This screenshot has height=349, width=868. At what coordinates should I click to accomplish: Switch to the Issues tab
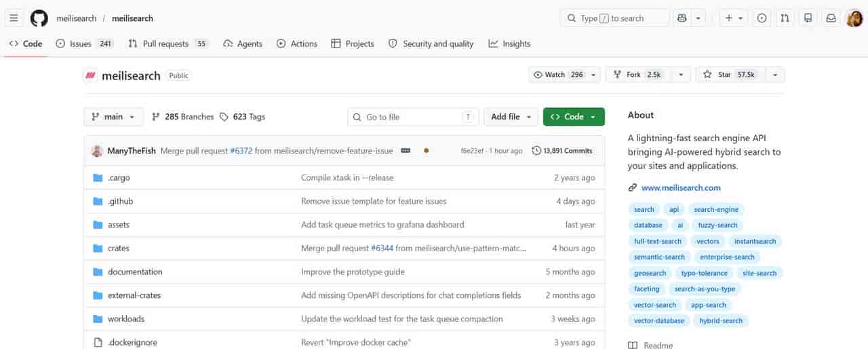point(84,43)
